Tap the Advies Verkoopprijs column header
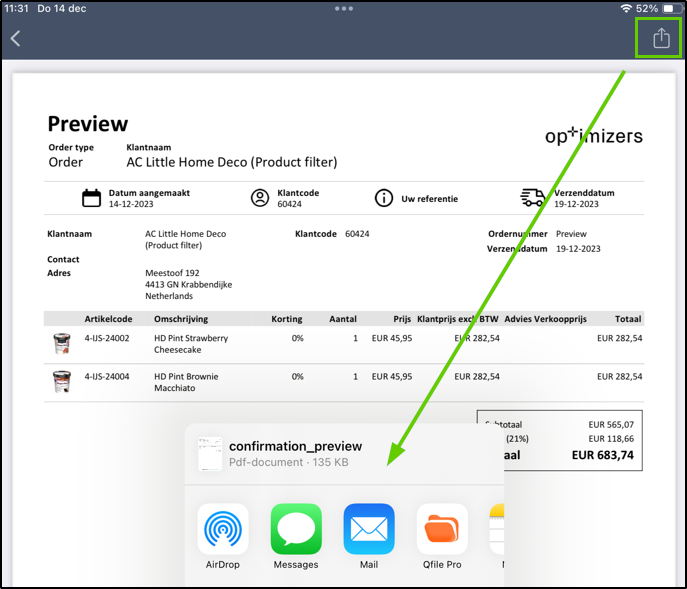Image resolution: width=687 pixels, height=589 pixels. pos(545,319)
